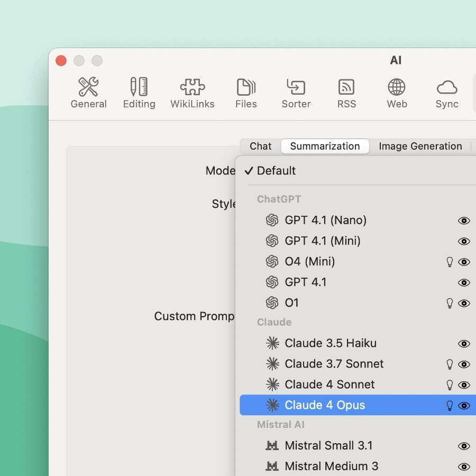
Task: Open Sync preferences pane
Action: tap(447, 93)
